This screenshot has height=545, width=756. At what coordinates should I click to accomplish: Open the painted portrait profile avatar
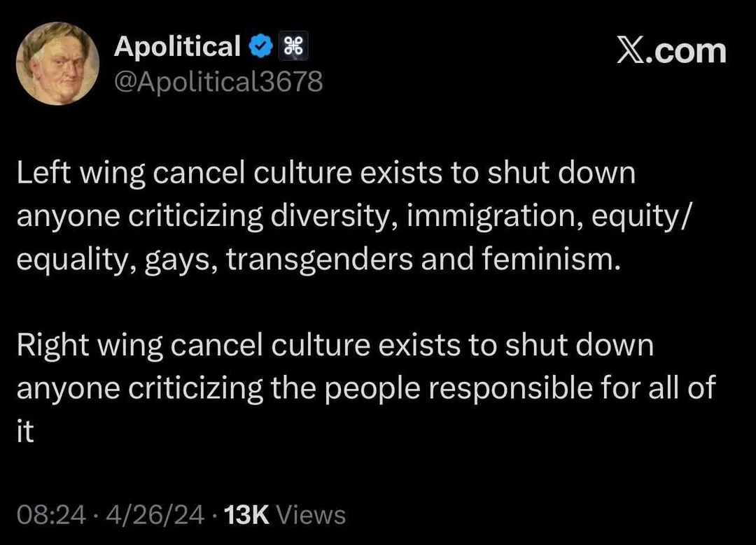click(x=57, y=64)
